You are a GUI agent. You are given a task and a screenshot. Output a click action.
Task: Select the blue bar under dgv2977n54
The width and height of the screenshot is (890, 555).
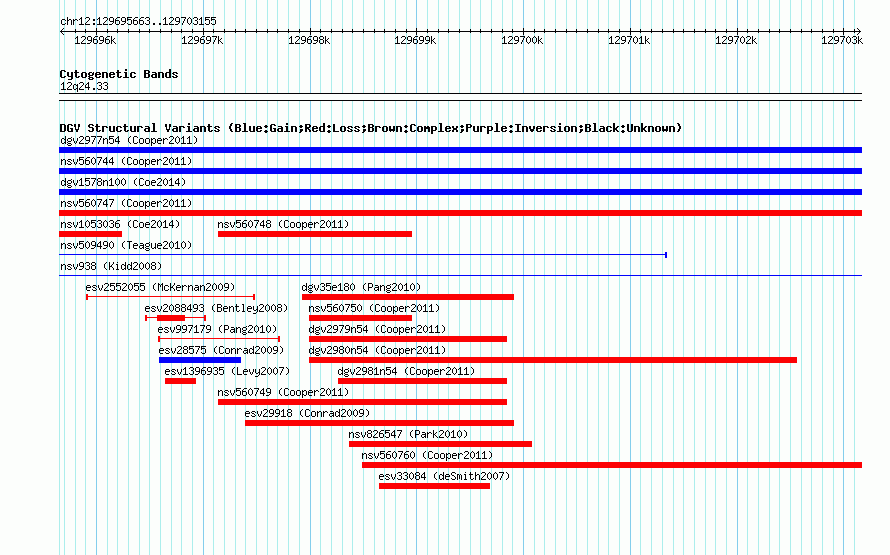coord(460,150)
